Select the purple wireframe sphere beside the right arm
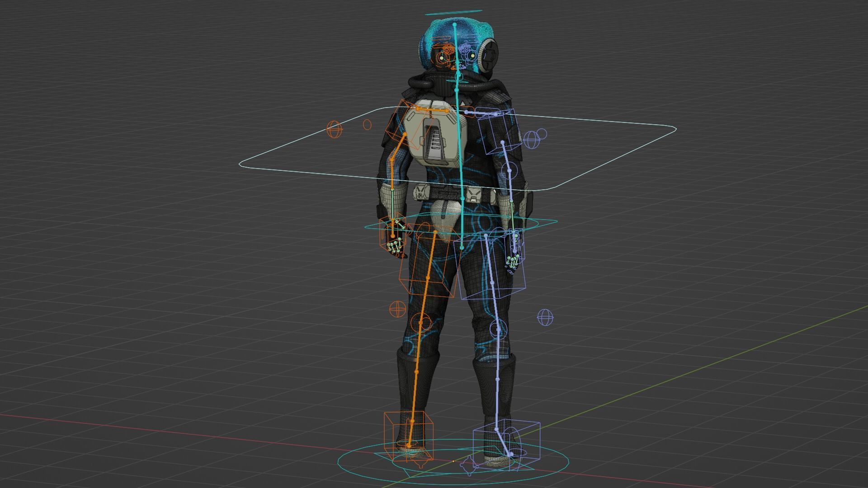The image size is (868, 488). (x=531, y=139)
